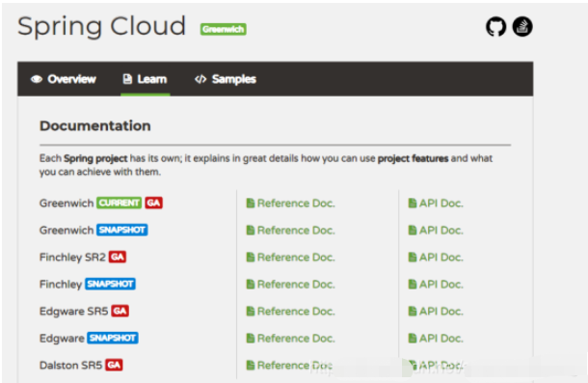Viewport: 588px width, 383px height.
Task: Click the Dalston SR5 version name
Action: (71, 366)
